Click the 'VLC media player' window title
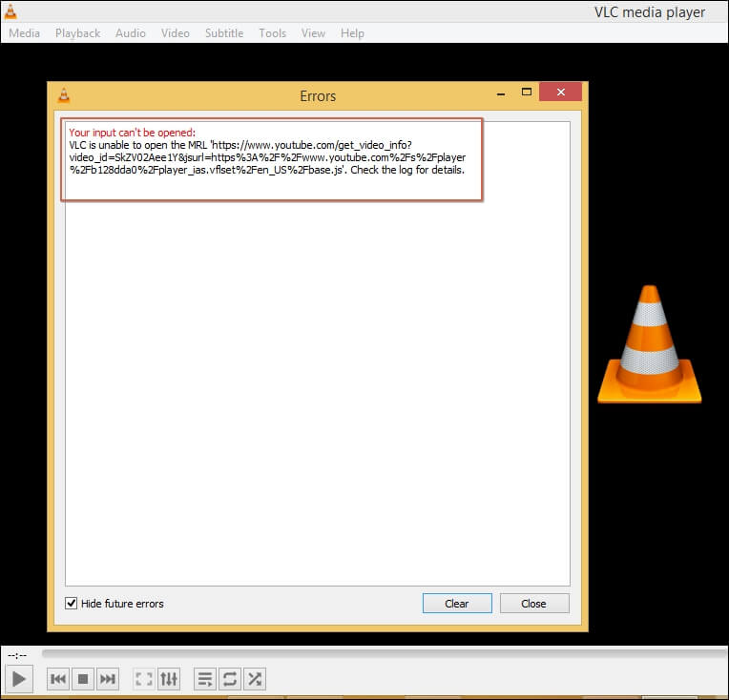Viewport: 729px width, 700px height. pyautogui.click(x=650, y=12)
